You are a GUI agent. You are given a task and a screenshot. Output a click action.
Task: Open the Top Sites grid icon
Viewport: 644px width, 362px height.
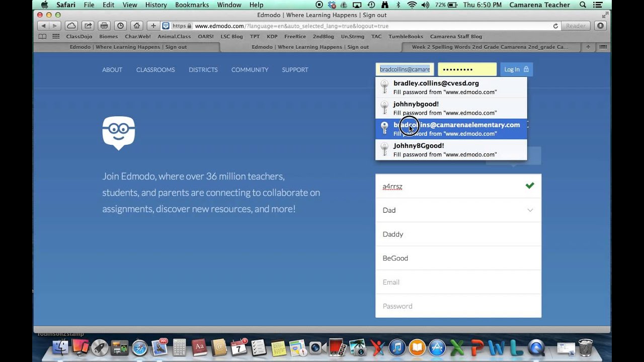pyautogui.click(x=56, y=36)
